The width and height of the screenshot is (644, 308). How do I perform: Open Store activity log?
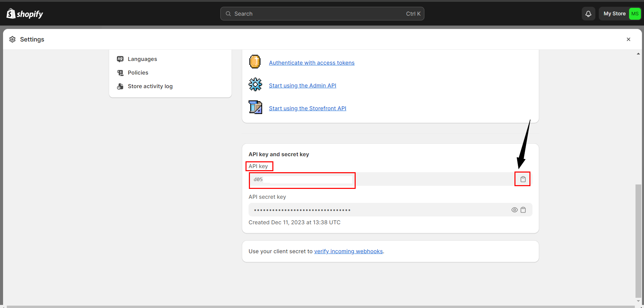point(150,86)
